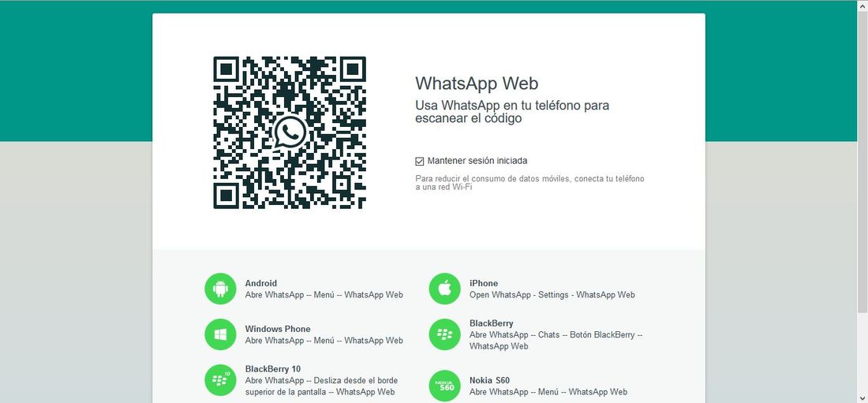
Task: Click the Android robot icon
Action: (220, 289)
